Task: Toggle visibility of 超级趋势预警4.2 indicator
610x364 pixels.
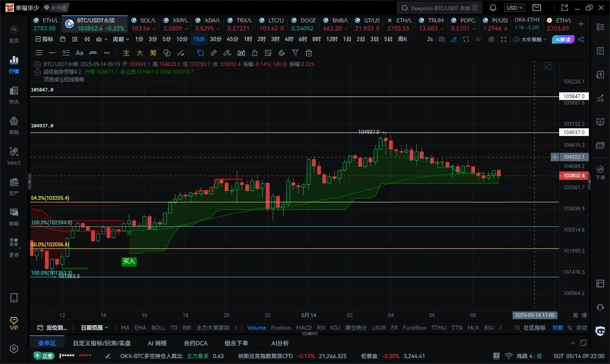Action: [x=38, y=72]
